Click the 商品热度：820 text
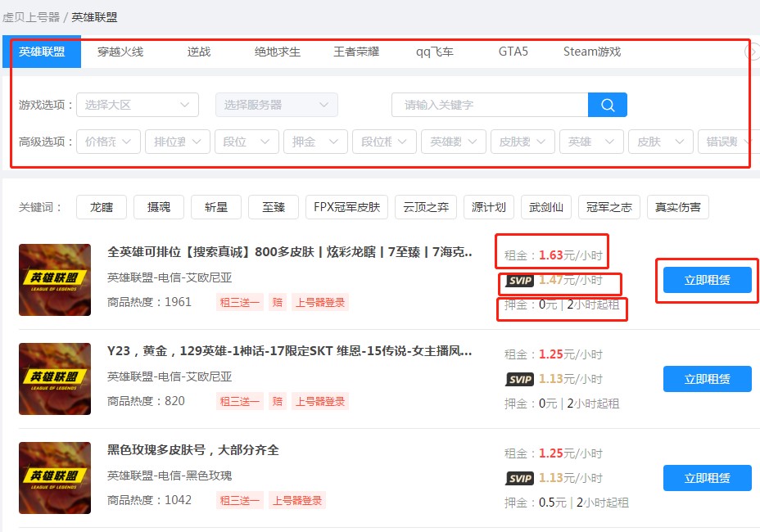Viewport: 760px width, 532px height. coord(146,401)
